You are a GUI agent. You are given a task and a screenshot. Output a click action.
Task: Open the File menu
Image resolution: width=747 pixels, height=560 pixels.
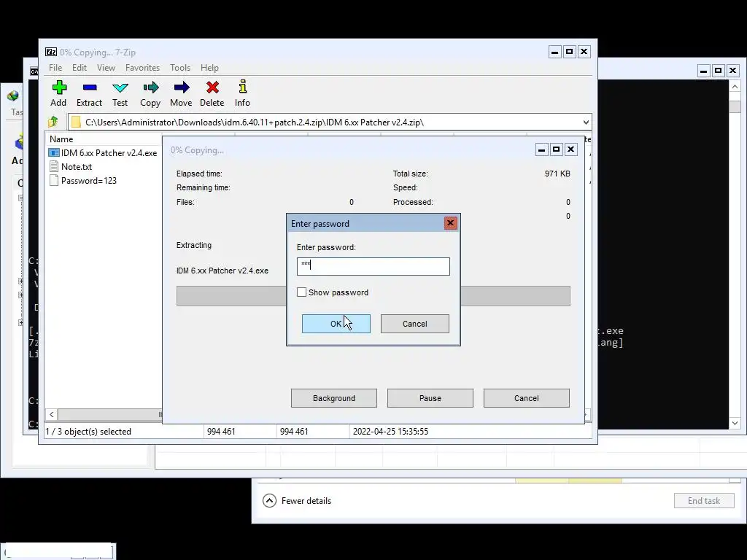55,68
